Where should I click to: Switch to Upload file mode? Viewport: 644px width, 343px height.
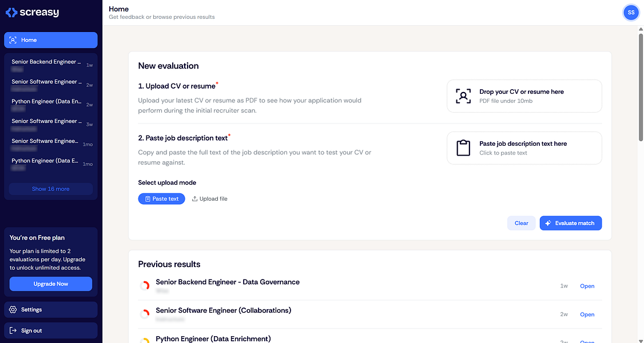point(209,198)
